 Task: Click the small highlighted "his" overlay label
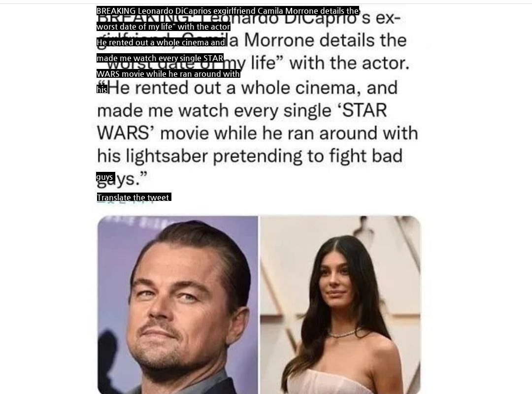click(x=102, y=89)
